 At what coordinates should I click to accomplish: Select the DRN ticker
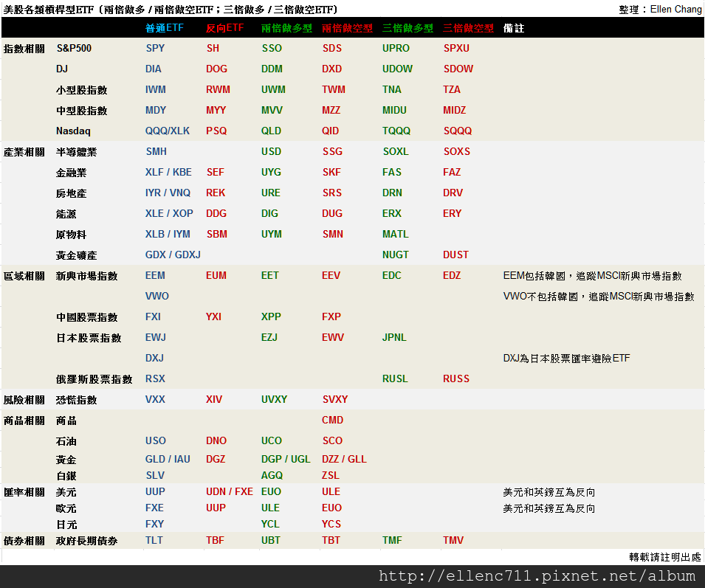pos(392,193)
